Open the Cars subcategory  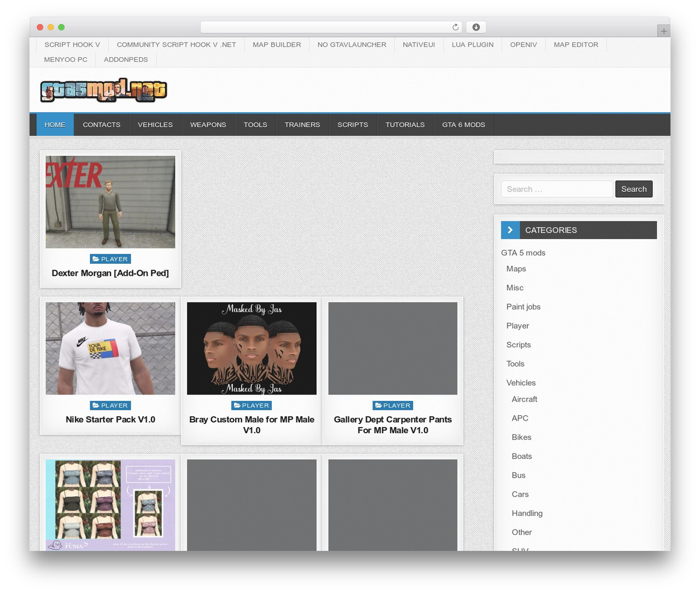pyautogui.click(x=520, y=495)
